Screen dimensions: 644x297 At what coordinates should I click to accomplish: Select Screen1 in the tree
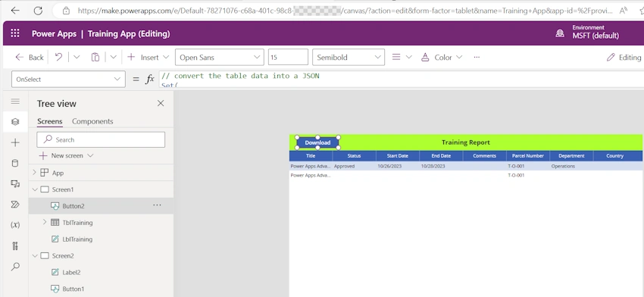[x=63, y=189]
